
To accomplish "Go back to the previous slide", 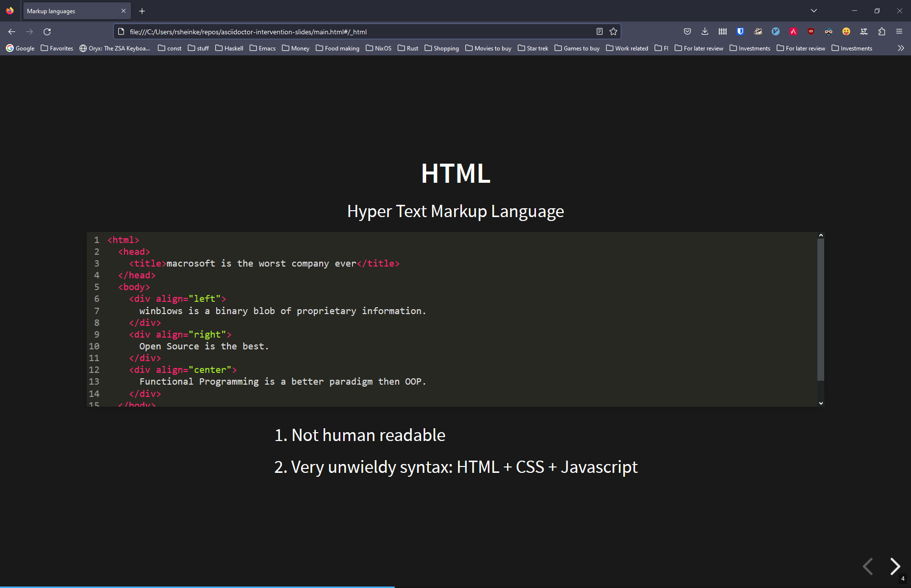I will coord(868,566).
